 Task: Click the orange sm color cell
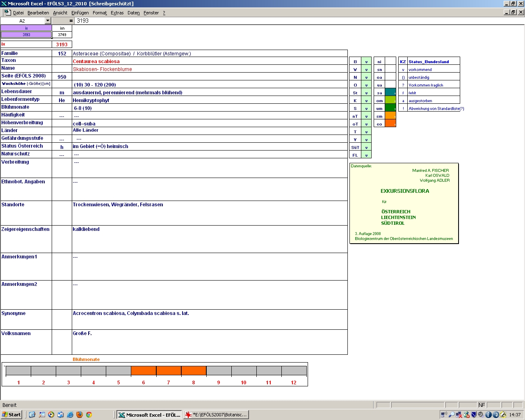[x=390, y=116]
